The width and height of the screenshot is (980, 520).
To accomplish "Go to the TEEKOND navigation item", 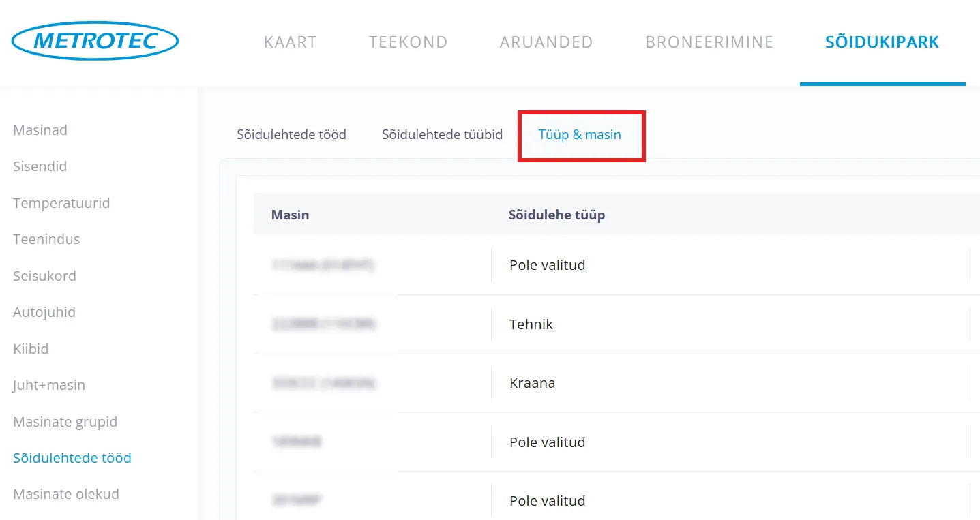I will [x=408, y=42].
